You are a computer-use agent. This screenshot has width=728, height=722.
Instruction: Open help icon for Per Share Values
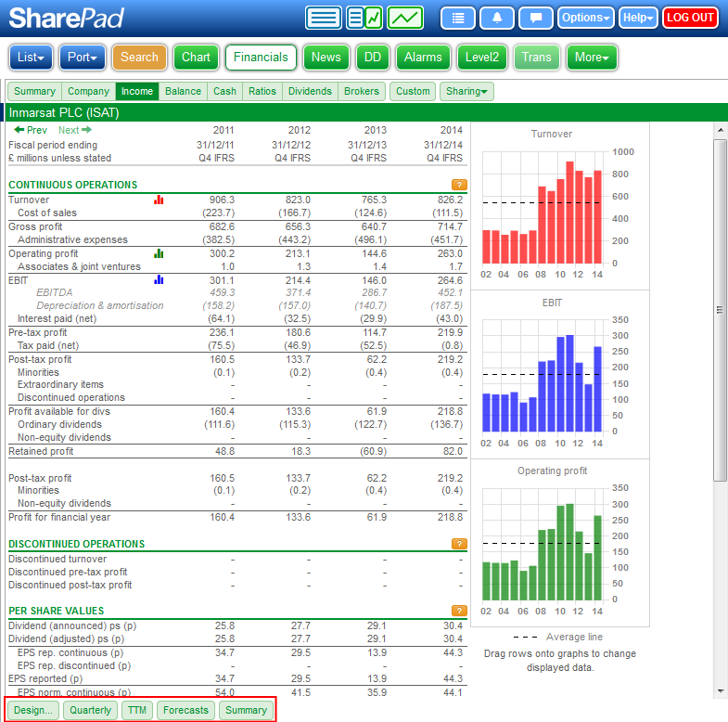click(x=459, y=611)
